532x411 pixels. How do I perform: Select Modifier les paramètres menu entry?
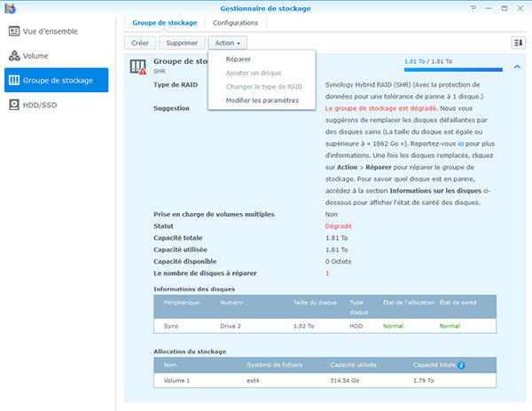(x=262, y=100)
